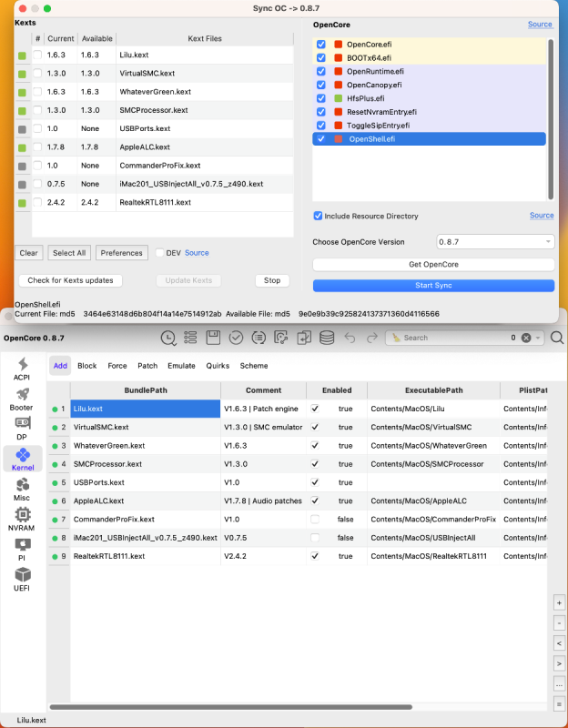Switch to the Patch tab
Screen dimensions: 568x728
147,366
